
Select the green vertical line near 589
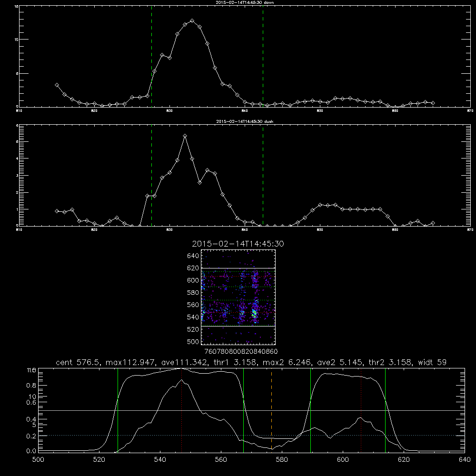(310, 410)
